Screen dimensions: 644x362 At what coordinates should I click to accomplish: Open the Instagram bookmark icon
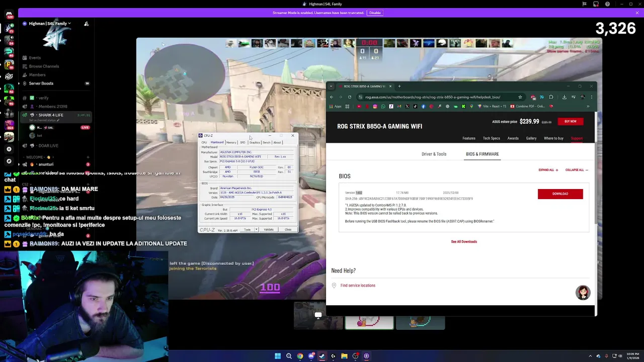375,106
